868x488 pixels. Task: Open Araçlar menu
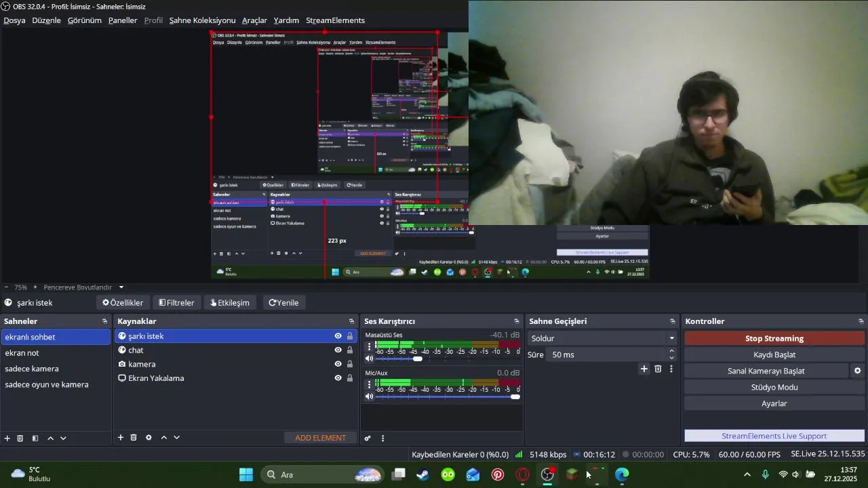tap(254, 20)
